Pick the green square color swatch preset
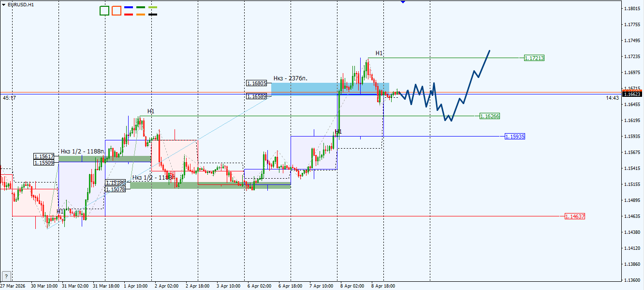Screen dimensions: 644x290 (x=104, y=11)
